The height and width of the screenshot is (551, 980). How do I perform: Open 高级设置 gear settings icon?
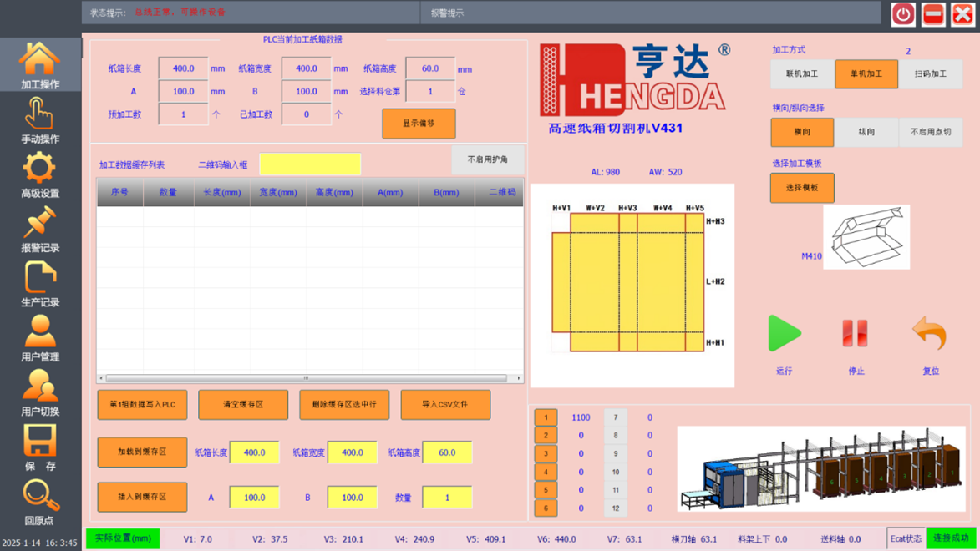39,171
